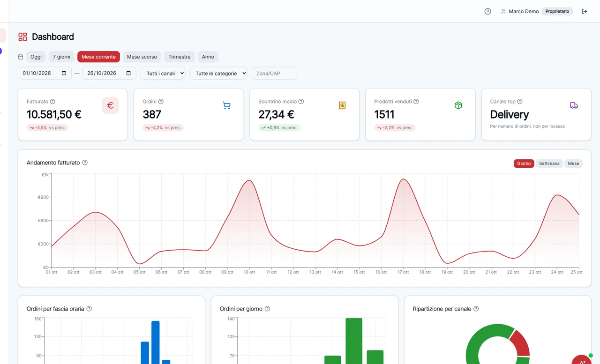Viewport: 600px width, 364px height.
Task: Click the Delivery top channel value
Action: 510,114
